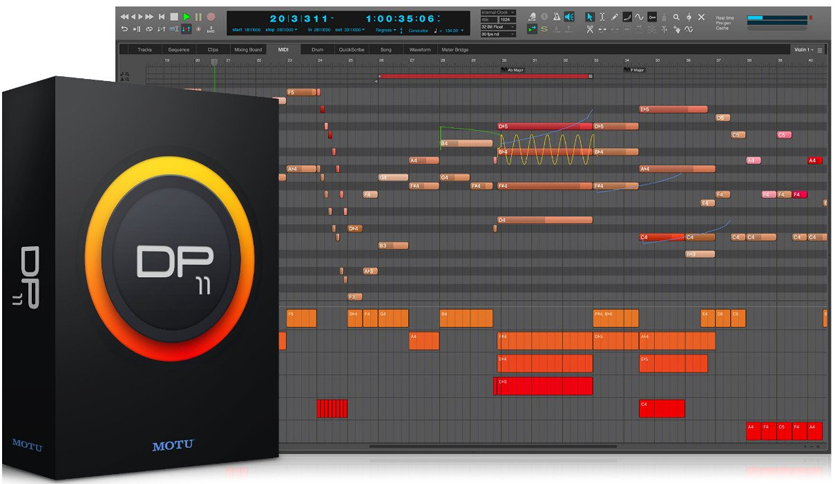The height and width of the screenshot is (484, 836).
Task: Toggle the blue audible mode speaker
Action: pyautogui.click(x=569, y=17)
